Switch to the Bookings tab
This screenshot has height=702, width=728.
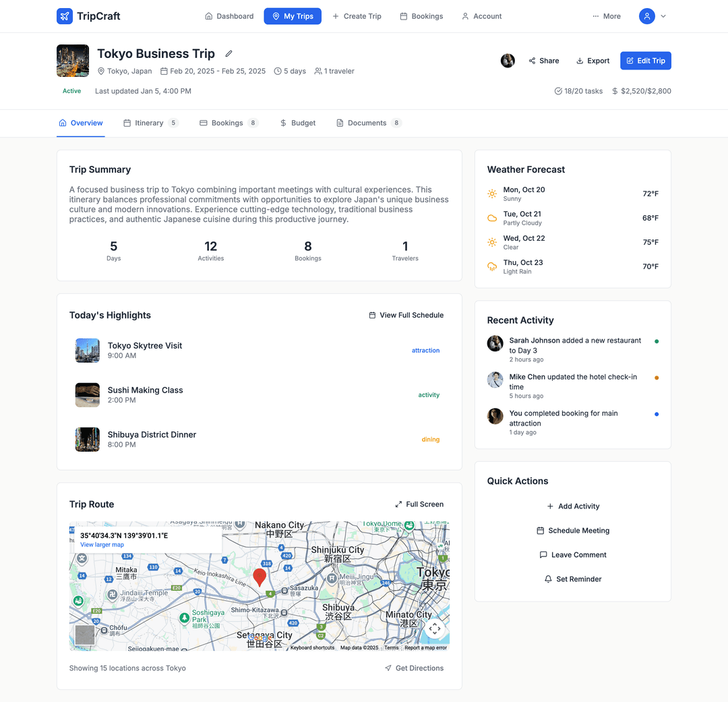tap(229, 123)
